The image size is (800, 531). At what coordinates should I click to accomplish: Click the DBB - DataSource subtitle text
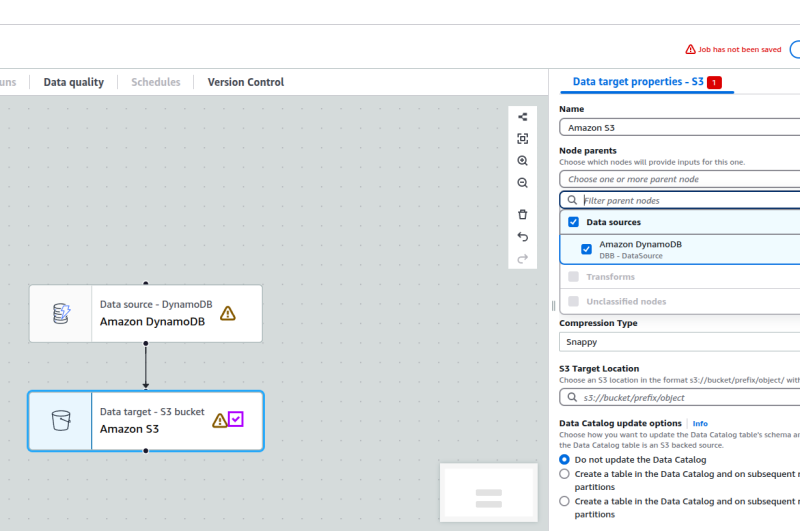[x=631, y=256]
